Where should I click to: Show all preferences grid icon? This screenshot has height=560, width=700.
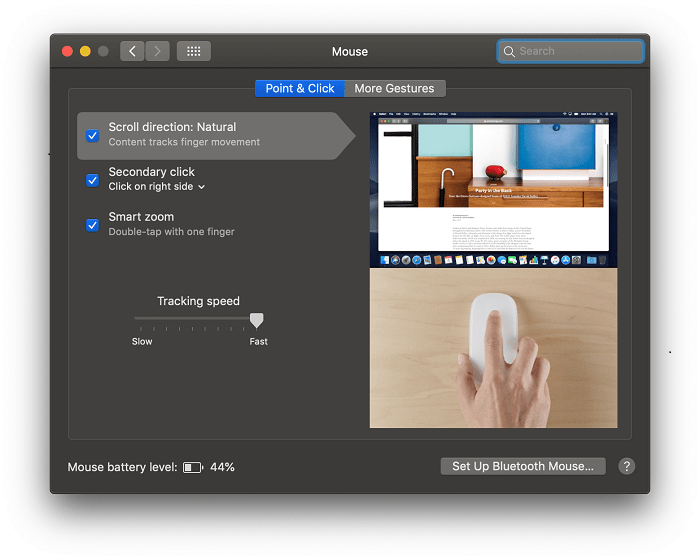coord(194,51)
